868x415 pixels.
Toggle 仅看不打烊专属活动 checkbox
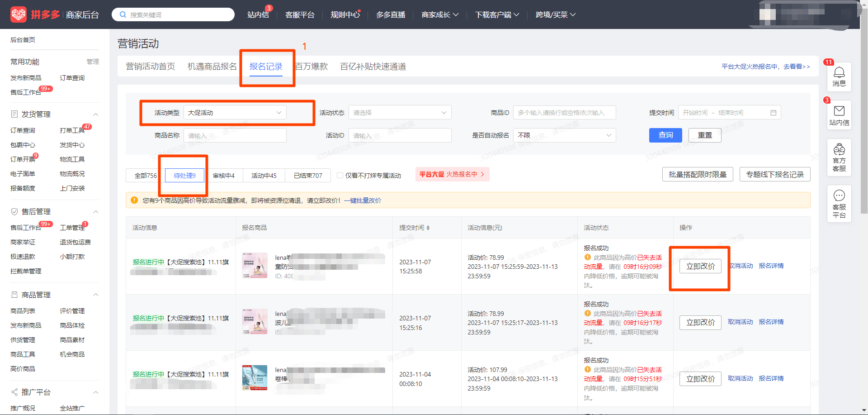pos(340,175)
